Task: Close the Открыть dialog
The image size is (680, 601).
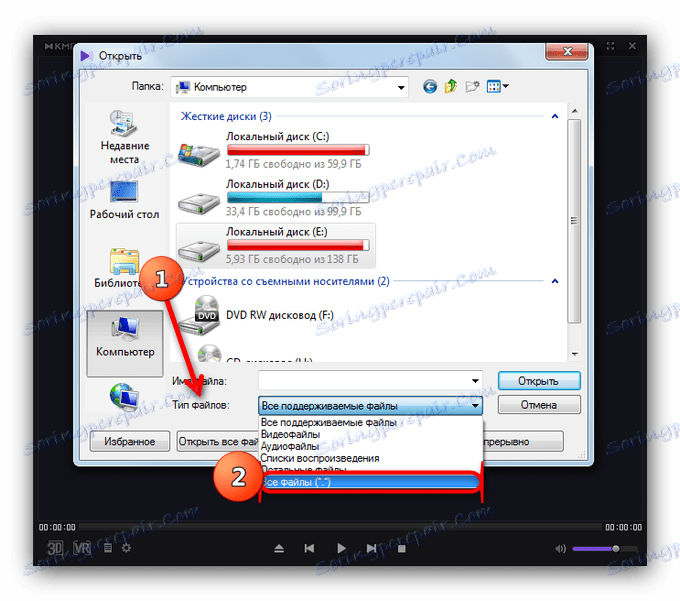Action: pos(567,52)
